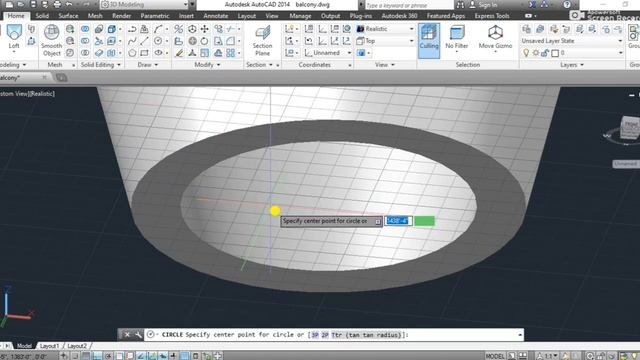640x360 pixels.
Task: Open the view dropdown showing Top
Action: [x=385, y=41]
